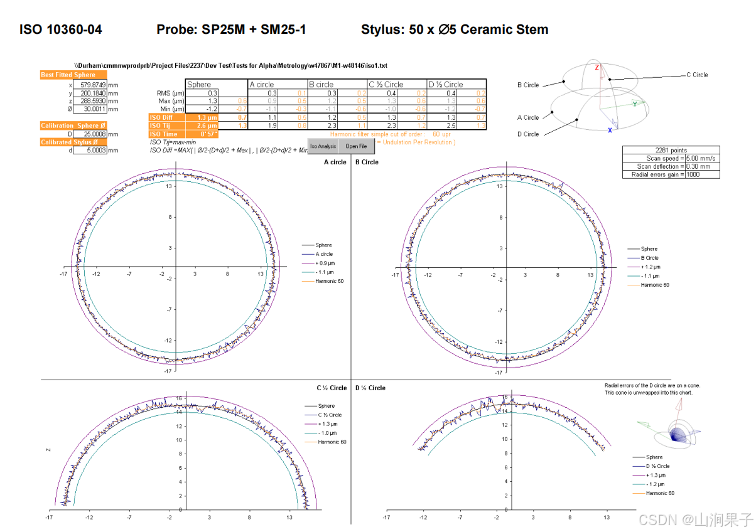The image size is (756, 532).
Task: Select the calibration sphere D value 25.0008
Action: tap(90, 134)
